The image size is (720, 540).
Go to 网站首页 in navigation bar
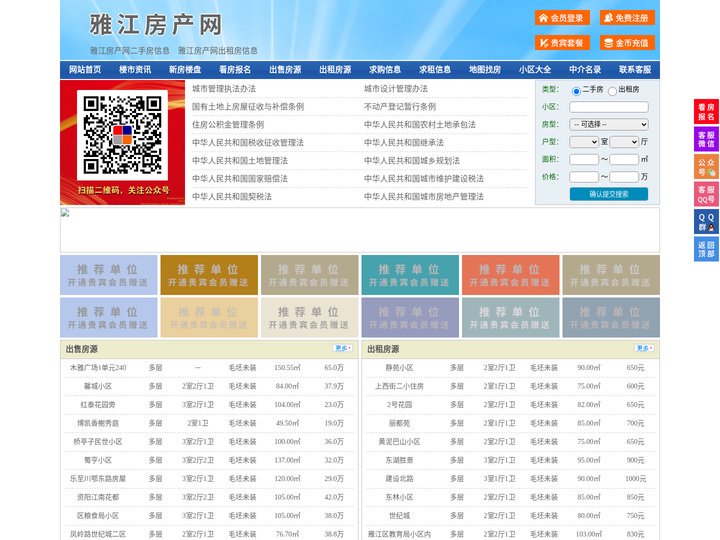[x=85, y=70]
